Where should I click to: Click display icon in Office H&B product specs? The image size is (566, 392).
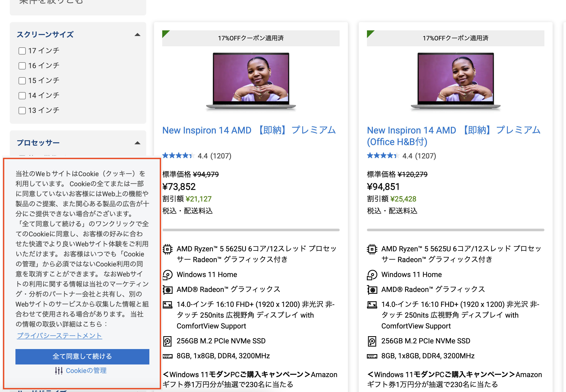point(372,305)
